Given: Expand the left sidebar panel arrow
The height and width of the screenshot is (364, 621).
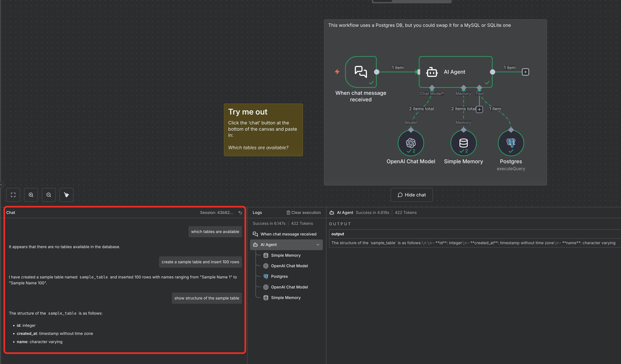Looking at the screenshot, I should pyautogui.click(x=1, y=184).
